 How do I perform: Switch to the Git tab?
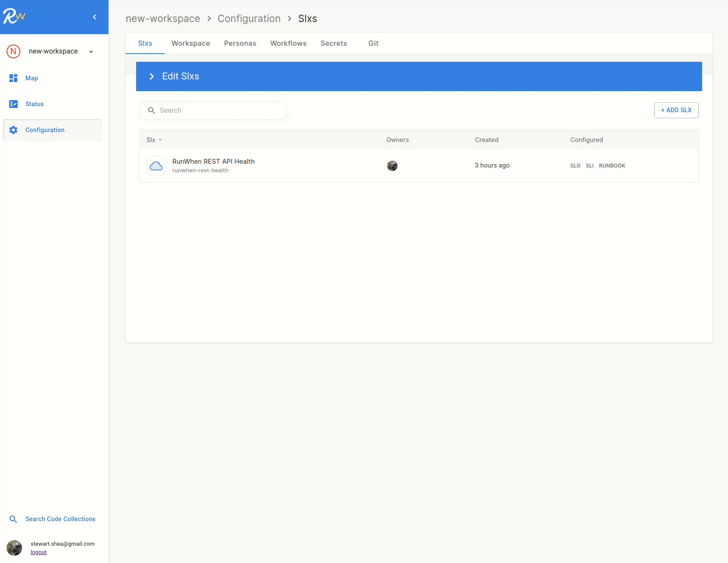tap(373, 43)
